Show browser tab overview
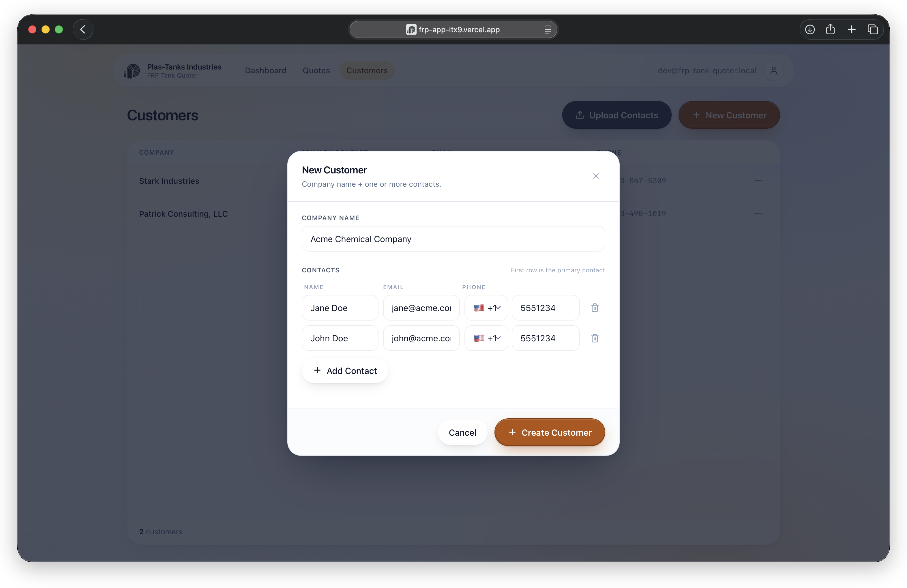This screenshot has width=907, height=588. point(873,29)
